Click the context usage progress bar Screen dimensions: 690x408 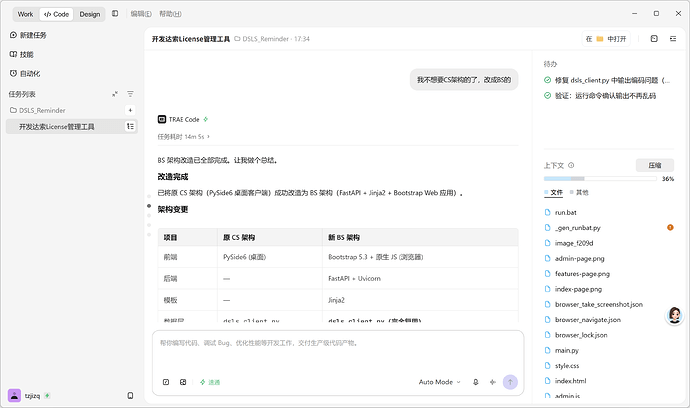(600, 179)
